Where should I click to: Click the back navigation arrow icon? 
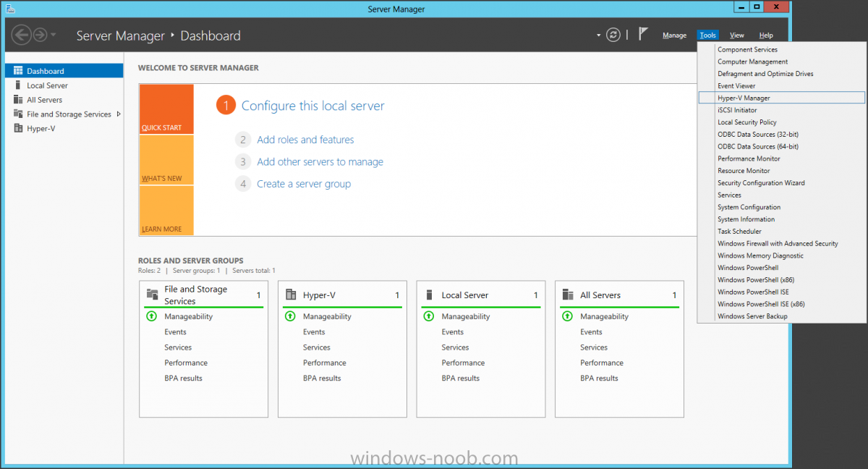(x=21, y=35)
